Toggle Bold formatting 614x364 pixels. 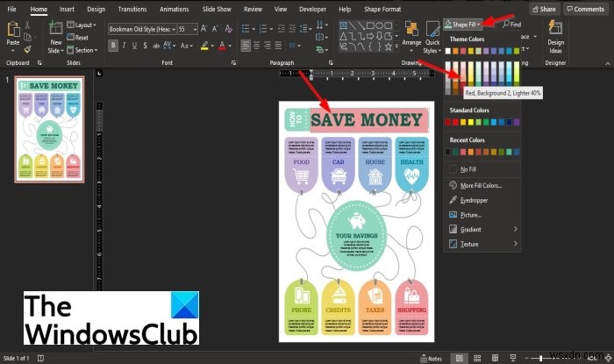(x=113, y=46)
